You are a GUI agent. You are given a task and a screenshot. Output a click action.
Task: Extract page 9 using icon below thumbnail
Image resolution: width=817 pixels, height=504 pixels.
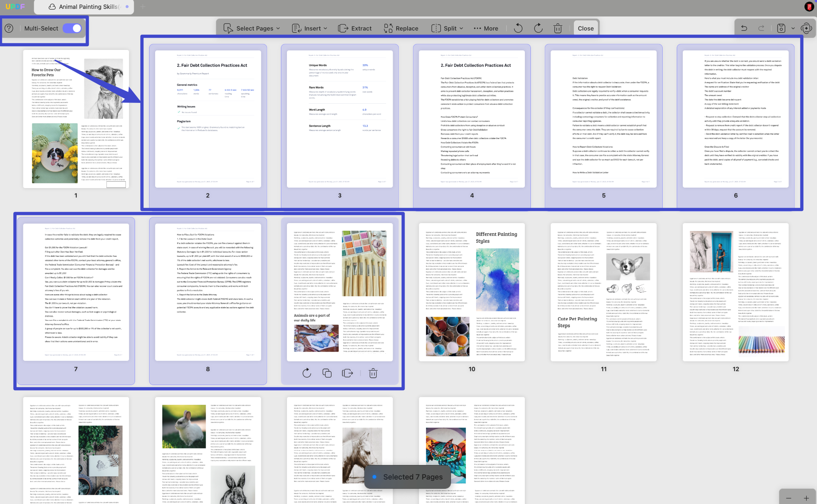[x=347, y=373]
